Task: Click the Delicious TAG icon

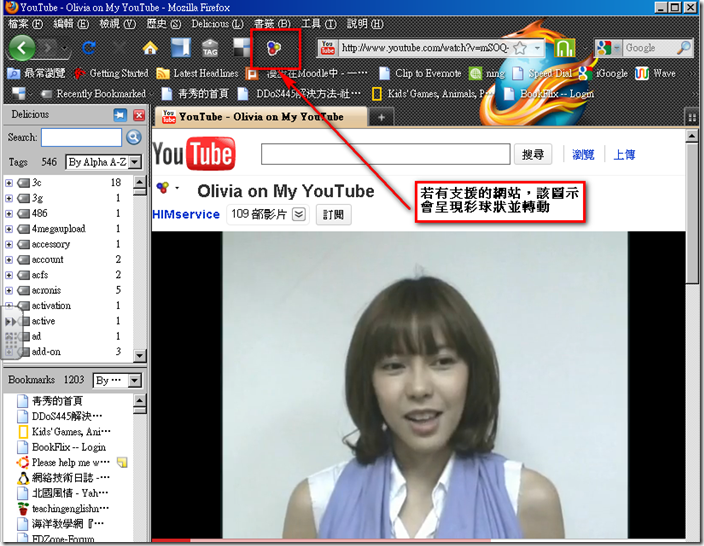Action: point(210,48)
